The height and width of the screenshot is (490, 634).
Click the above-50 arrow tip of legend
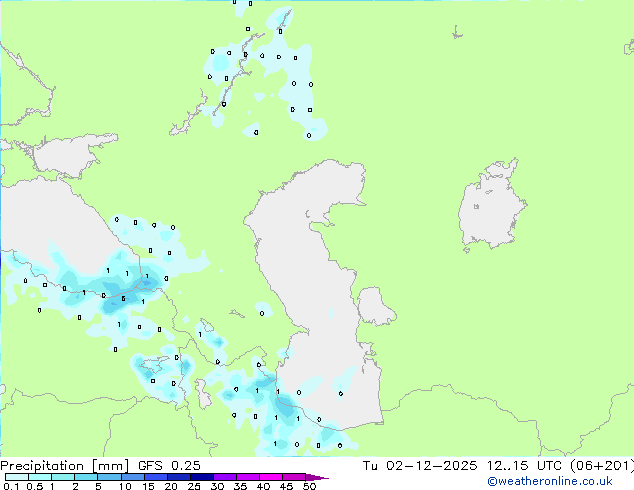(x=317, y=477)
